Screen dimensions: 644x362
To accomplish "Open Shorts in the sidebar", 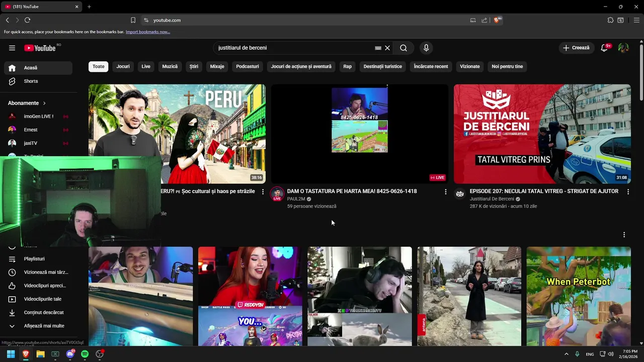I will coord(38,81).
